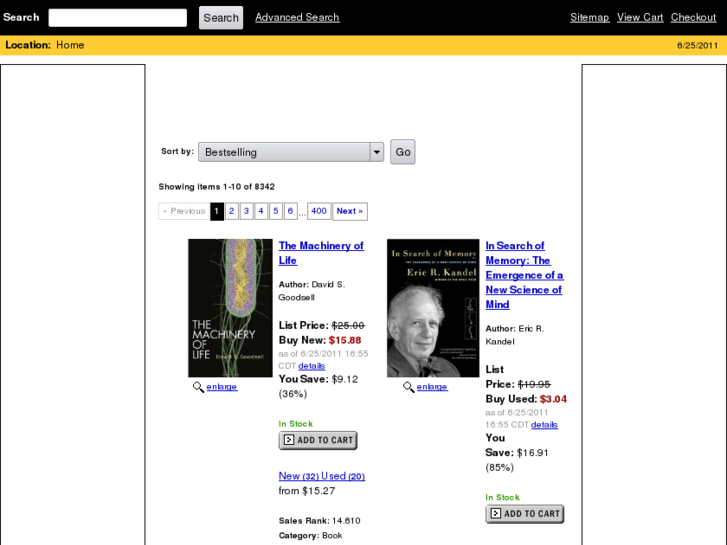Open price details link for Machinery of Life
Image resolution: width=727 pixels, height=545 pixels.
(x=312, y=366)
